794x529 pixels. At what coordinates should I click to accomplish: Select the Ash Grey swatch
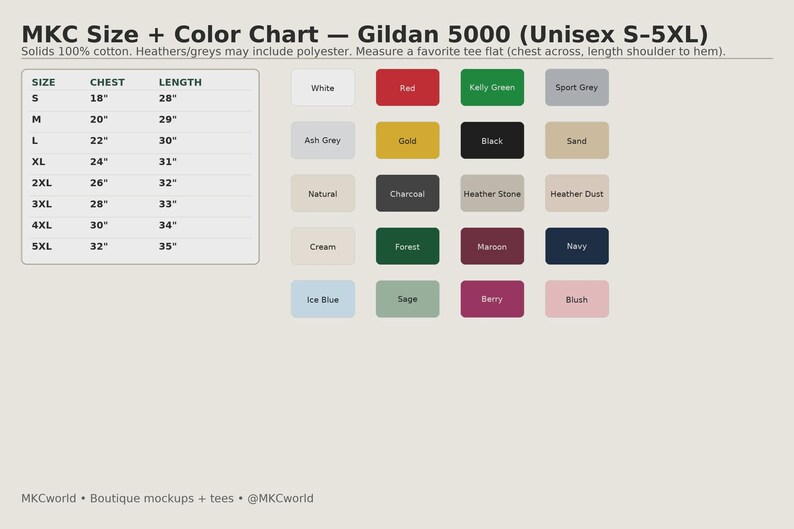(x=323, y=140)
